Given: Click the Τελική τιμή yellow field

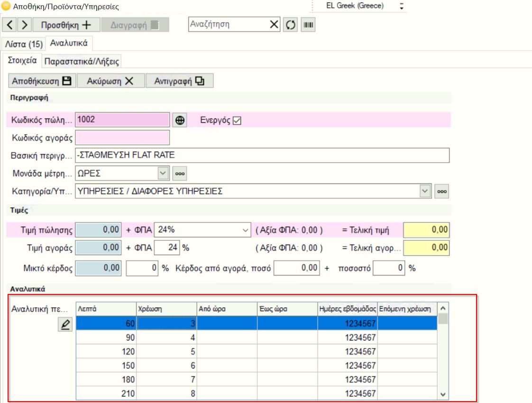Looking at the screenshot, I should pos(426,230).
